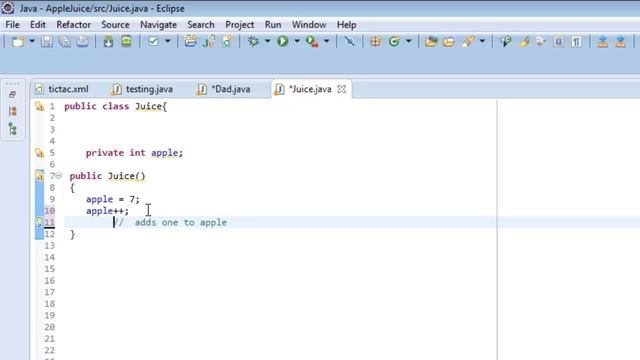Click quick fix lightbulb on line 11
This screenshot has height=360, width=640.
pyautogui.click(x=39, y=222)
